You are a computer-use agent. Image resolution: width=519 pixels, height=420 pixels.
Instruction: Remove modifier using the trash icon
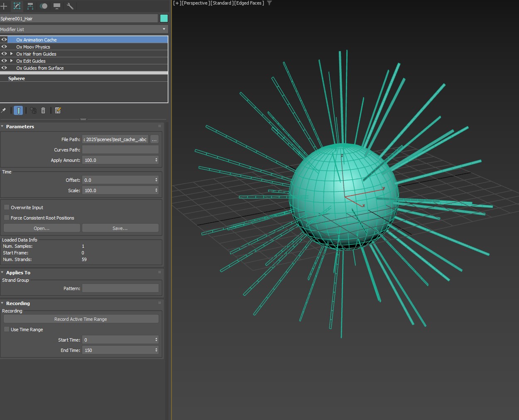click(x=43, y=110)
